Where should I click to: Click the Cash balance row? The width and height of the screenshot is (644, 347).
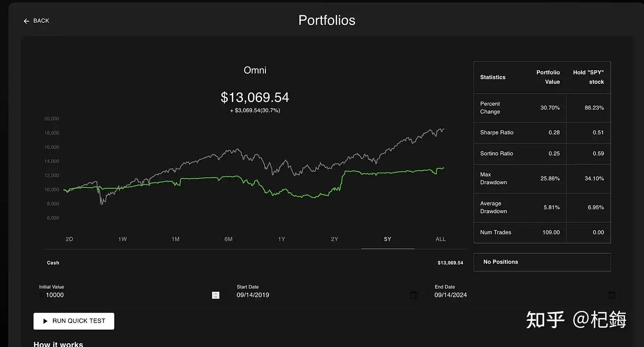255,263
